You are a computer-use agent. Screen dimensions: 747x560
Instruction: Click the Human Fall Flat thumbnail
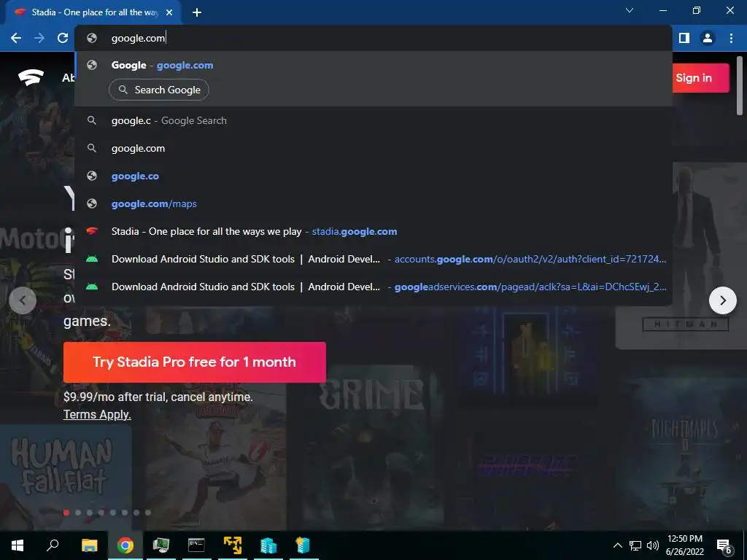65,476
